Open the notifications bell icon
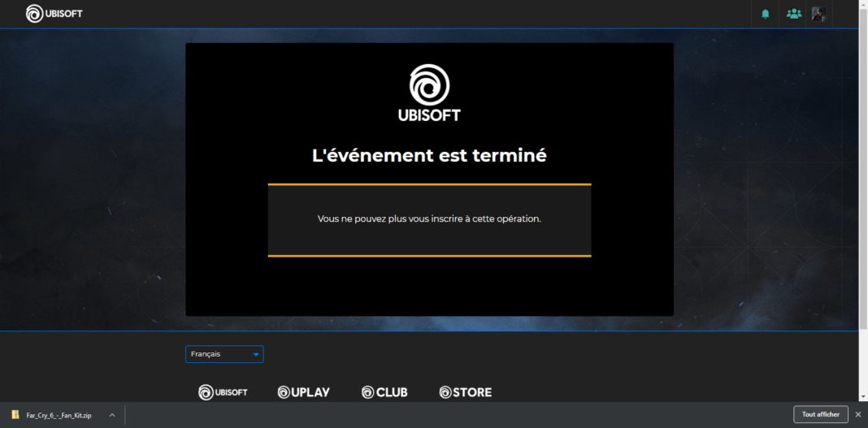This screenshot has height=428, width=868. (x=765, y=14)
